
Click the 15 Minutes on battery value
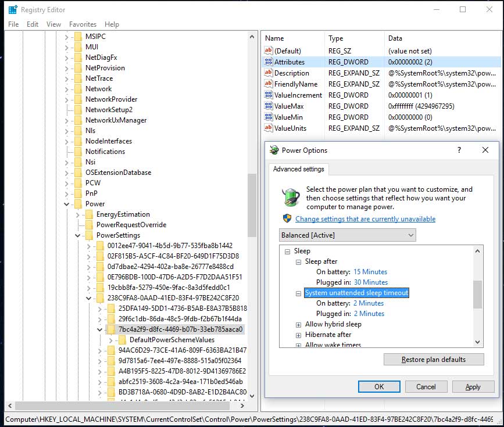click(x=370, y=272)
